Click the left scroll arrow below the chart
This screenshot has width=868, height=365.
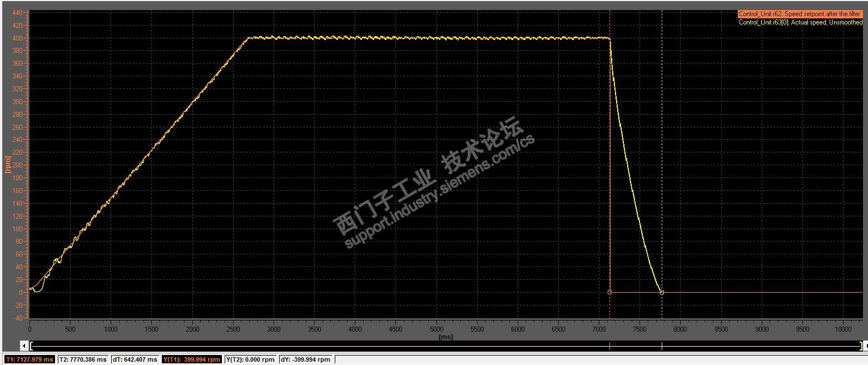click(24, 346)
